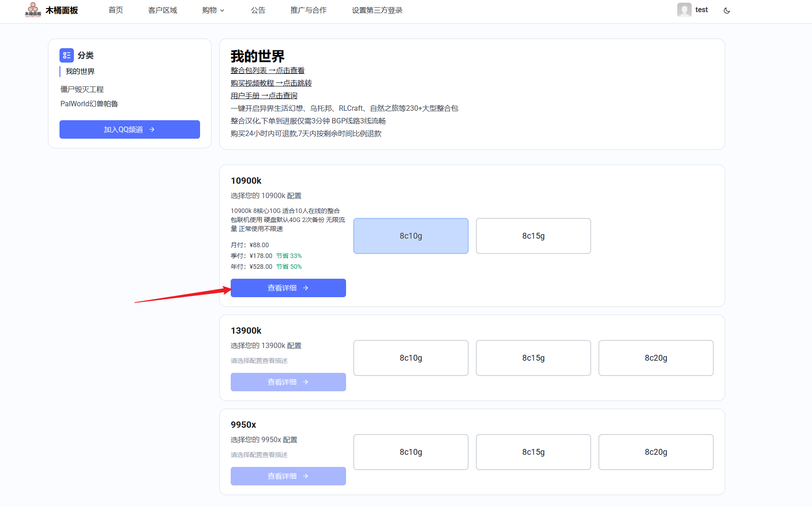
Task: Open 整合包列表 →点击查看 link
Action: click(x=268, y=71)
